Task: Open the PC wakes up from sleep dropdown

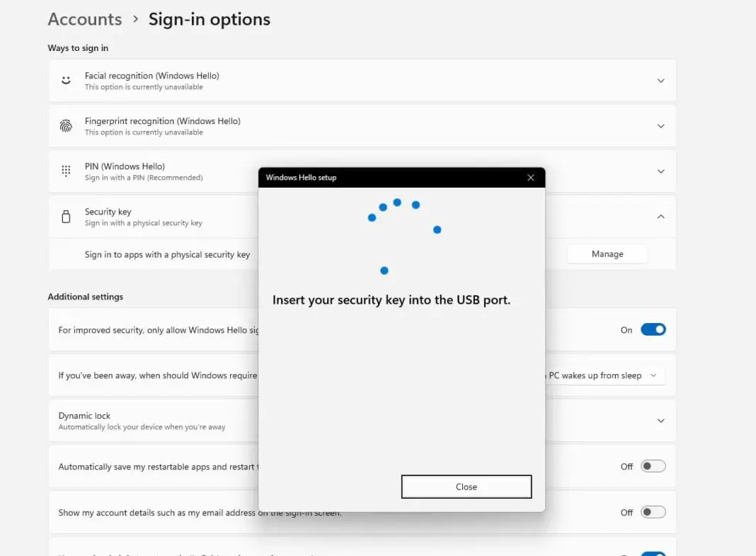Action: tap(607, 375)
